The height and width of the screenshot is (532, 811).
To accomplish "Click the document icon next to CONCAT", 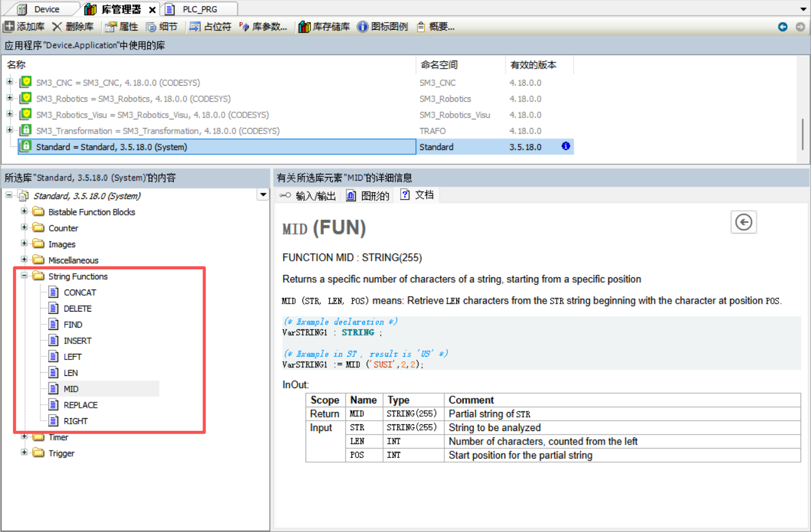I will point(54,293).
